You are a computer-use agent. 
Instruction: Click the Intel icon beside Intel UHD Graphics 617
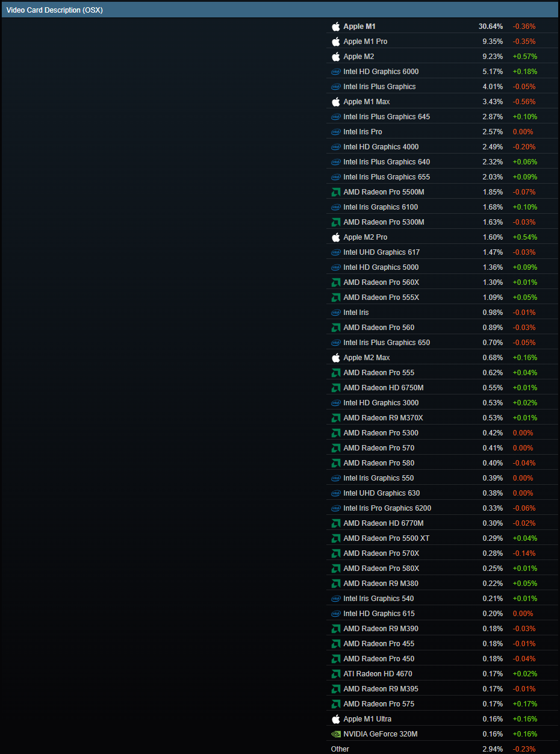(x=336, y=252)
